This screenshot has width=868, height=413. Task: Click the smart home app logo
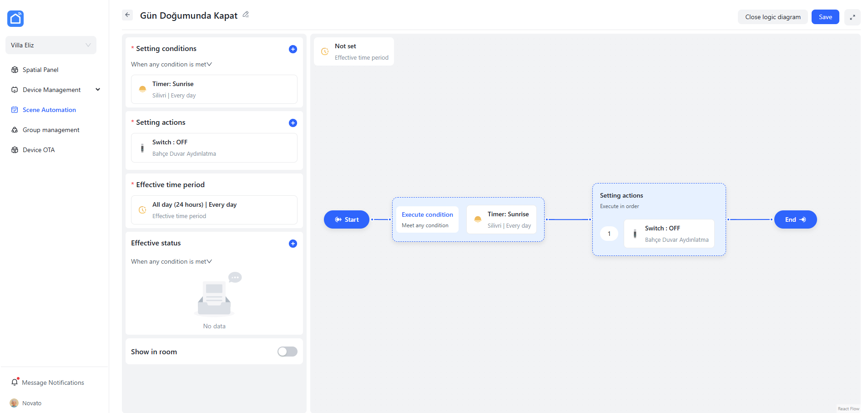[15, 19]
